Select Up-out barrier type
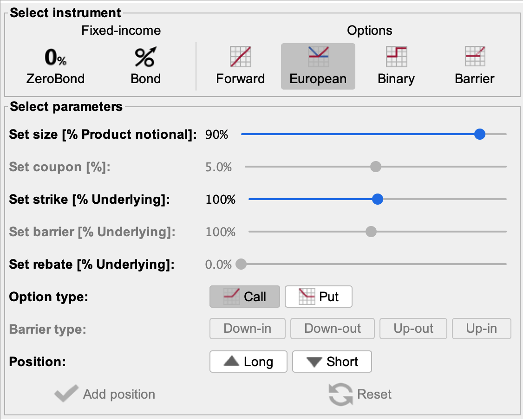Viewport: 523px width, 420px height. tap(413, 329)
